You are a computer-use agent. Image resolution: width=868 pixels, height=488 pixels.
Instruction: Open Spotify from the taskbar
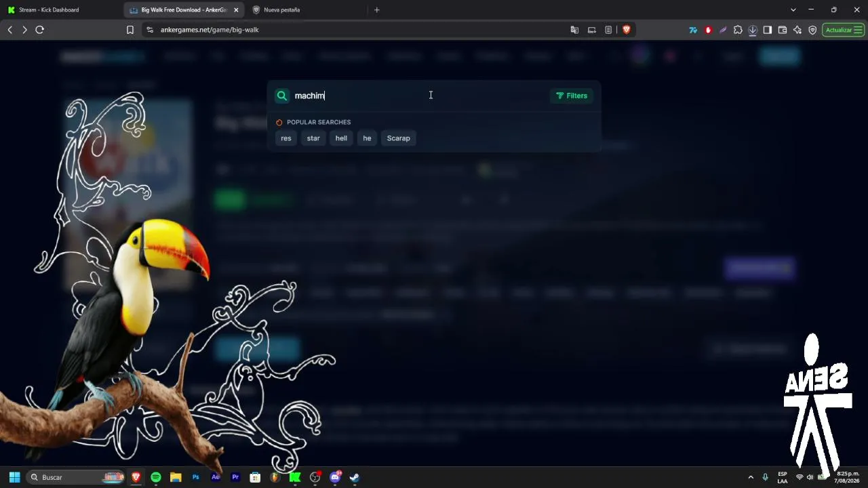[156, 477]
